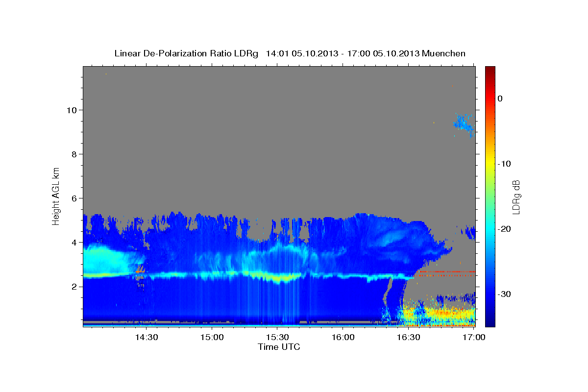Click the 16:00 tick label on the time axis
This screenshot has width=588, height=392.
[343, 338]
